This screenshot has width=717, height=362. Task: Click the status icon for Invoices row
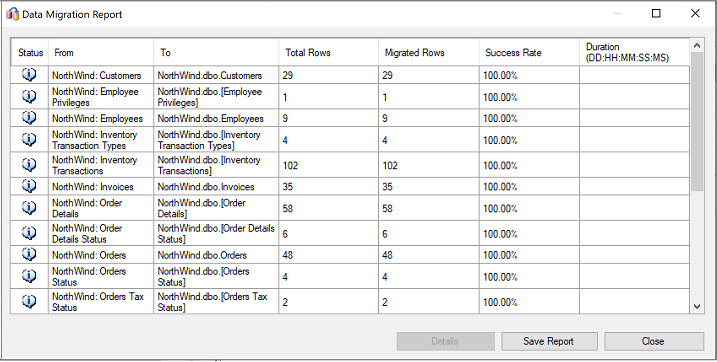pos(29,186)
